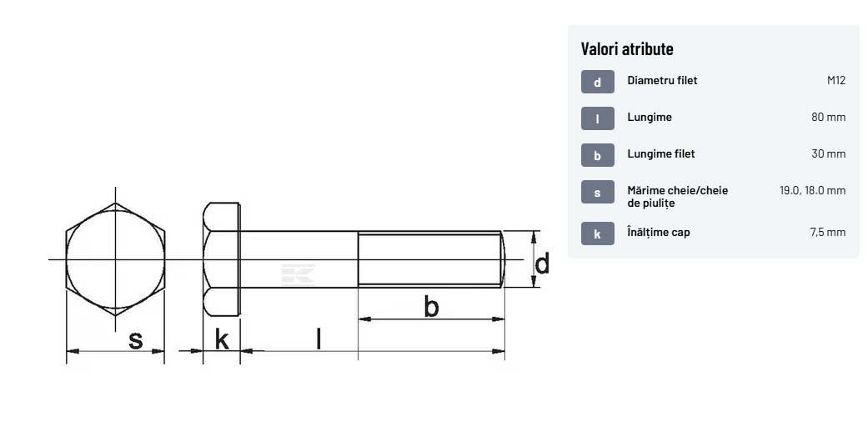Screen dimensions: 868x437
Task: Select the M12 thread diameter value
Action: pyautogui.click(x=835, y=81)
